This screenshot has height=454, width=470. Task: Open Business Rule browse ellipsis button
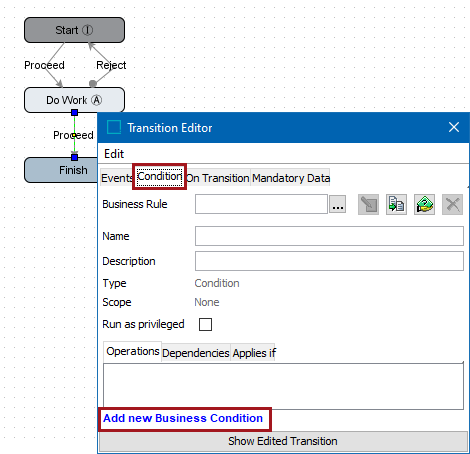(338, 204)
